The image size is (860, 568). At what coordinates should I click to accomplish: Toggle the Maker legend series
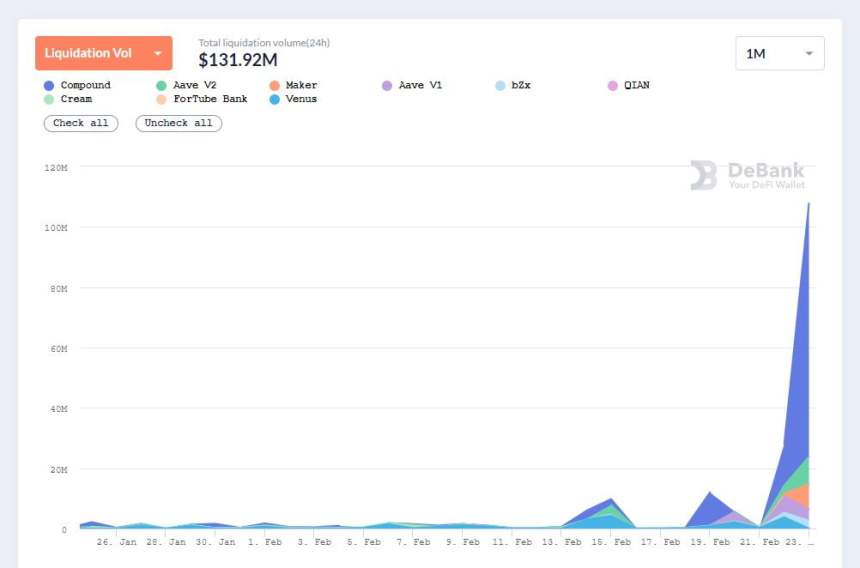293,85
